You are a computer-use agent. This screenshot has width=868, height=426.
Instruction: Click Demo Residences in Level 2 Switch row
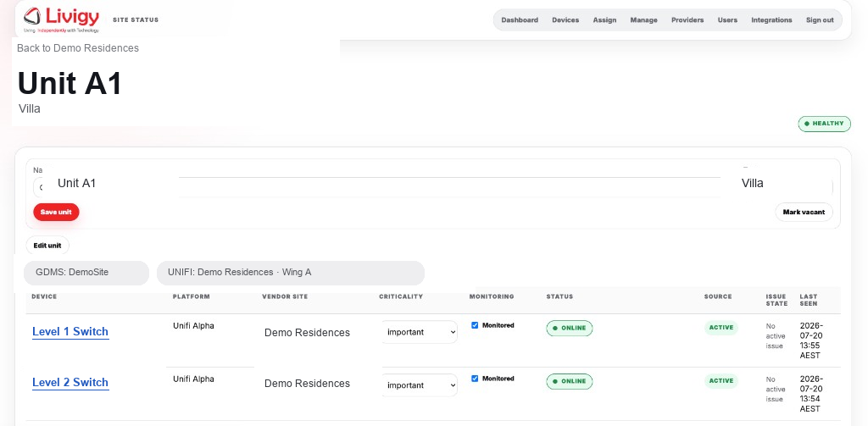[307, 384]
